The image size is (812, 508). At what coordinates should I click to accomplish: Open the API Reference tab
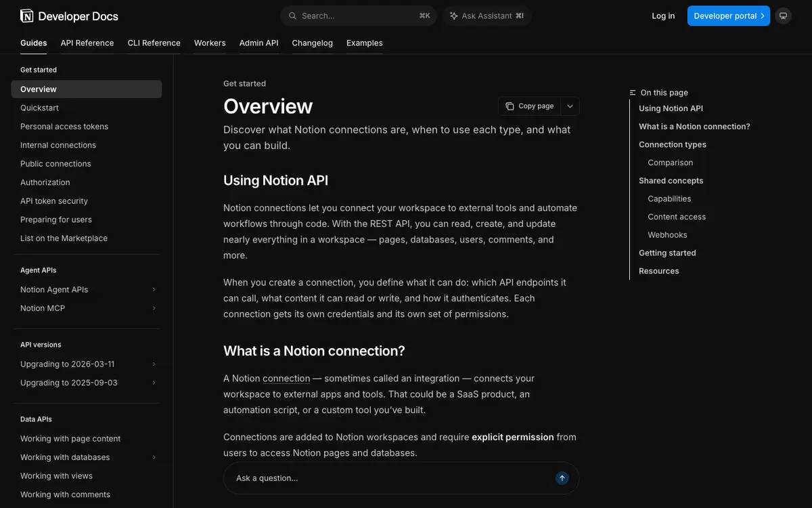87,43
